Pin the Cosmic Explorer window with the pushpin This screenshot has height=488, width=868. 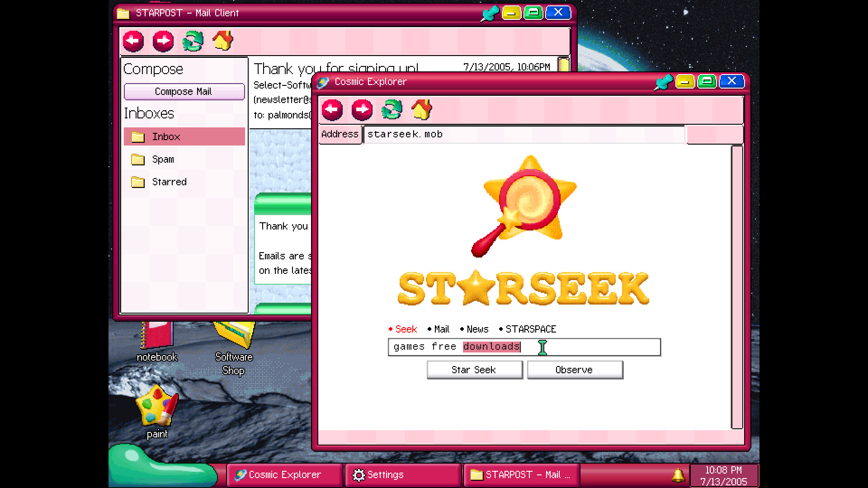(663, 81)
